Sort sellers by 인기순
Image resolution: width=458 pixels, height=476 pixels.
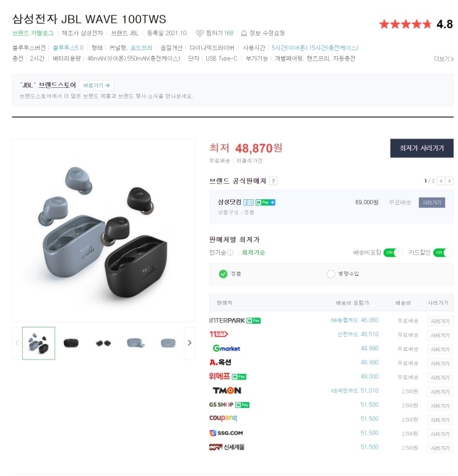coord(218,253)
